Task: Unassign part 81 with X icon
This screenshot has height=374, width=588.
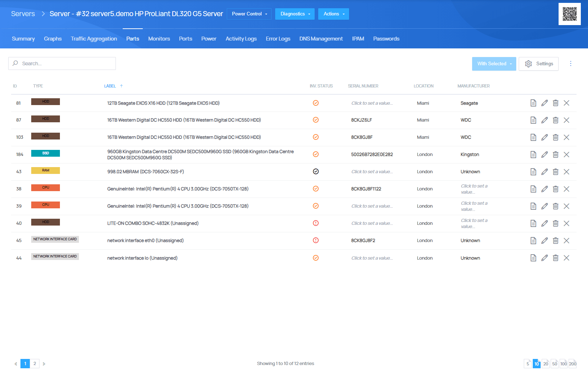Action: pos(566,103)
